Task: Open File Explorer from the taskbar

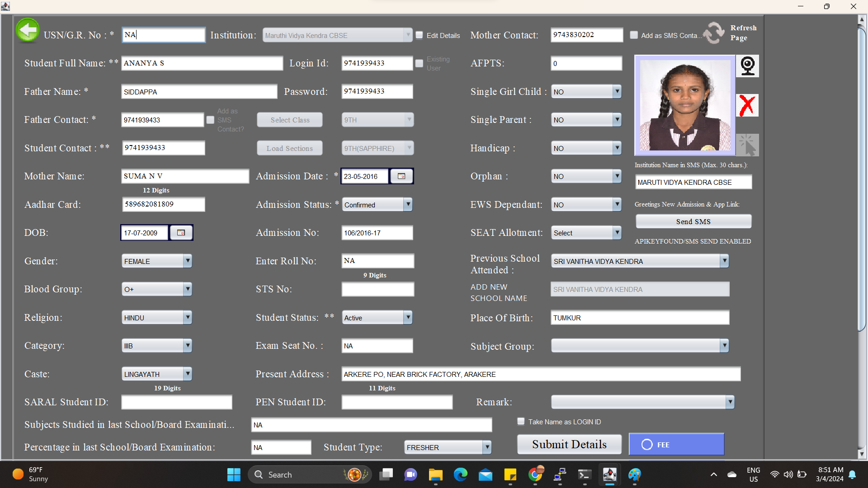Action: point(435,474)
